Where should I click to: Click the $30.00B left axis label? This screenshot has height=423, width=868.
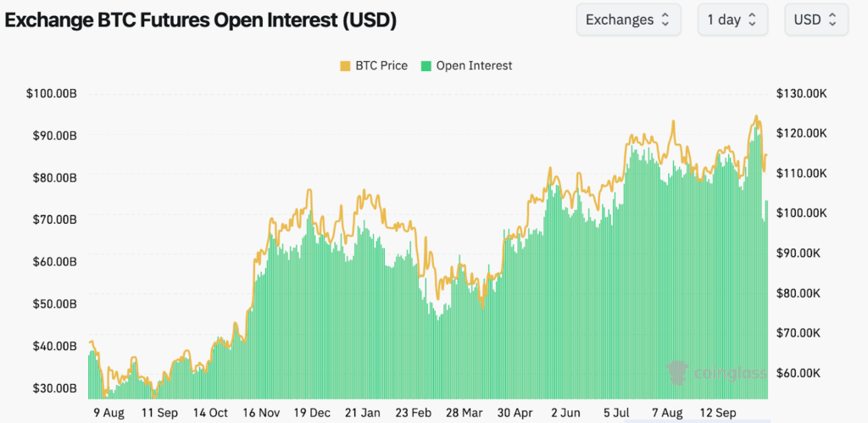tap(54, 387)
